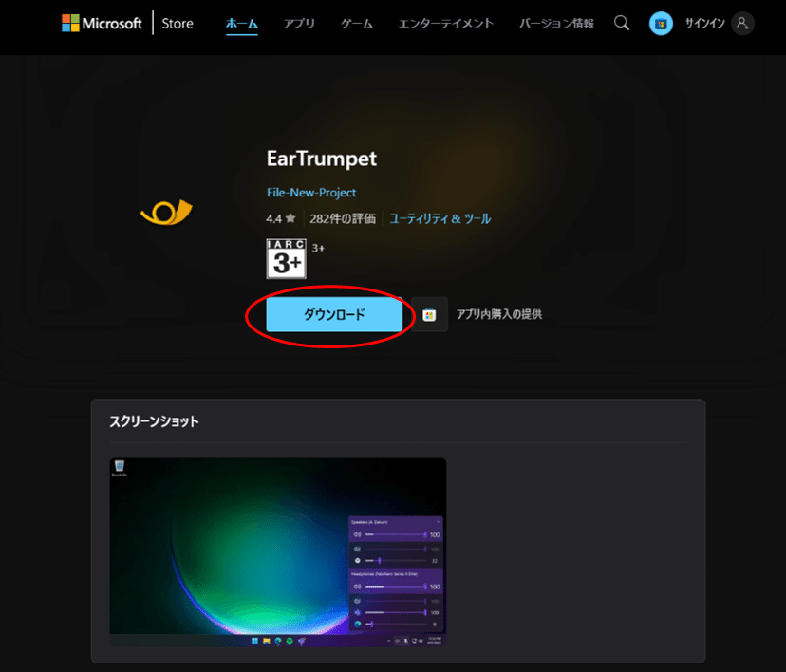Open the EarTrumpet screenshot thumbnail
The height and width of the screenshot is (672, 786).
278,551
